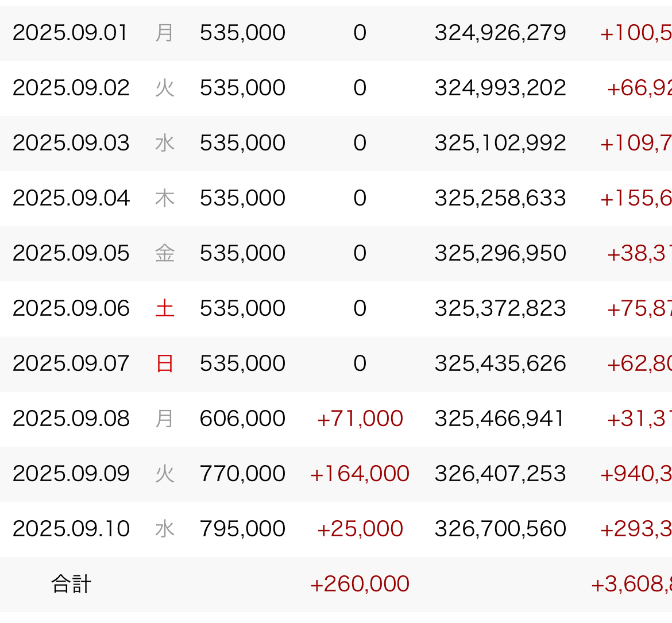Select the 木 weekday label for 2025.09.04

(165, 198)
